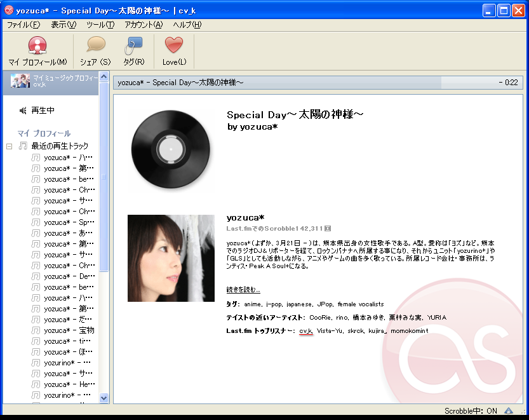Open the 表示(V) menu
The image size is (529, 420).
coord(64,25)
